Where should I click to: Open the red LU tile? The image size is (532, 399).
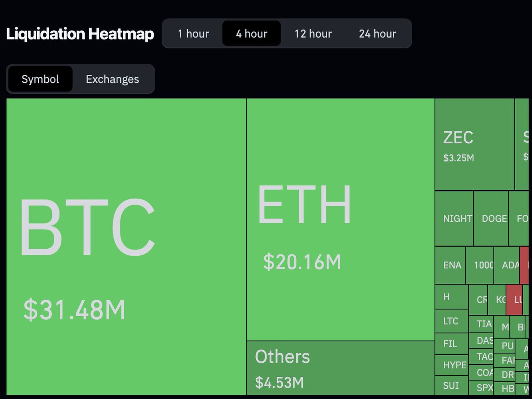point(514,300)
